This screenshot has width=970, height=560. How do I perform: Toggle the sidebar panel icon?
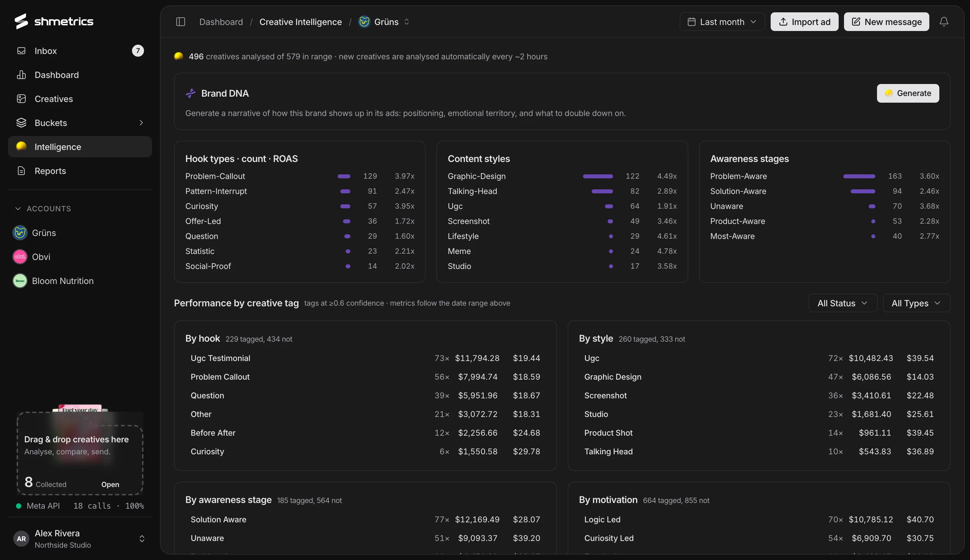[x=180, y=22]
